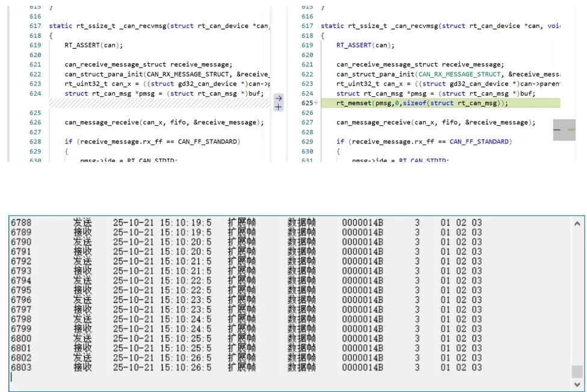Click the plus marker beside line 625

316,103
